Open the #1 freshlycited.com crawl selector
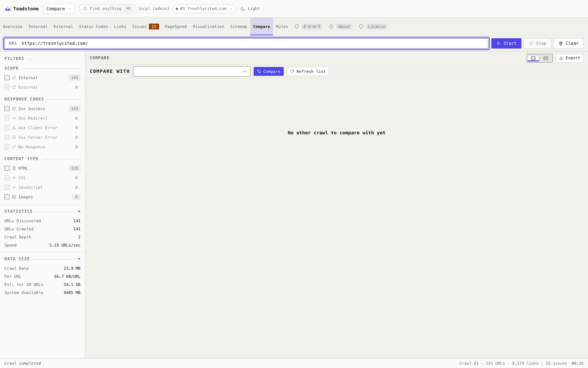588x368 pixels. [204, 9]
